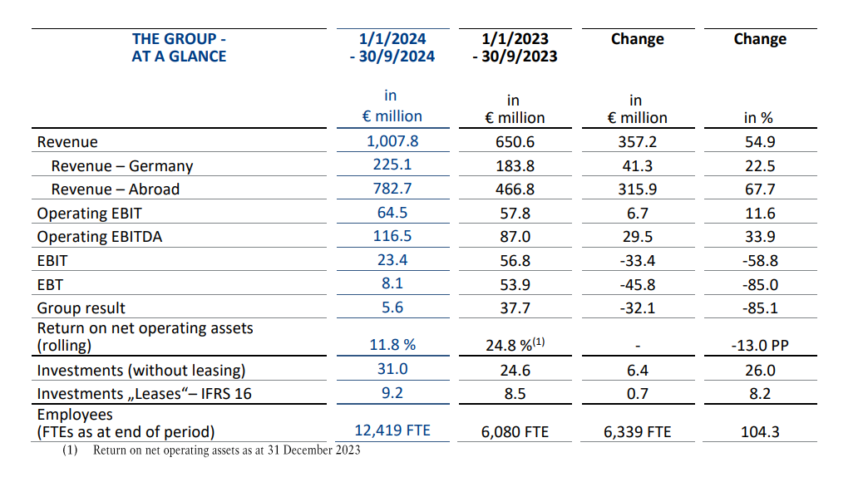This screenshot has height=482, width=868.
Task: Select the Operating EBITDA value 116.5
Action: click(392, 236)
